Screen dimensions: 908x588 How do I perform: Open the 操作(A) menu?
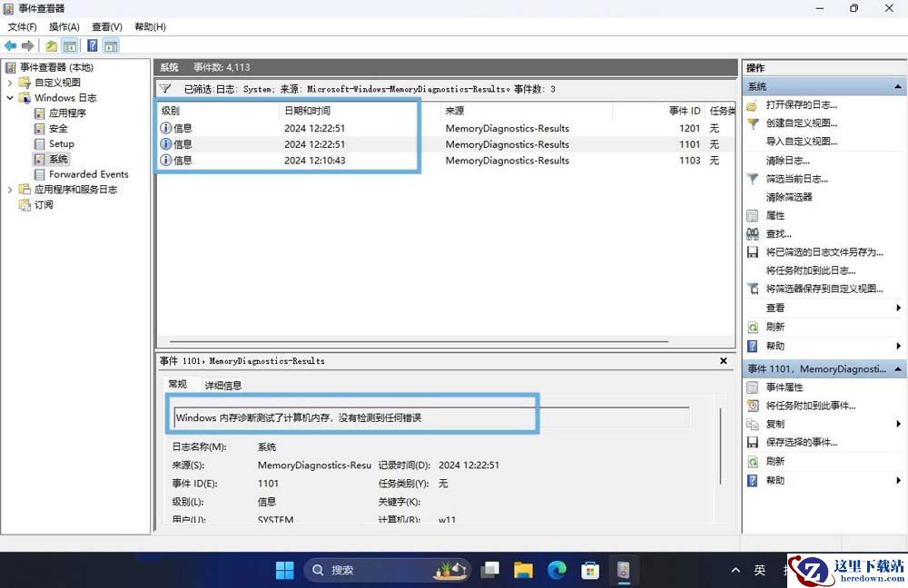(64, 27)
